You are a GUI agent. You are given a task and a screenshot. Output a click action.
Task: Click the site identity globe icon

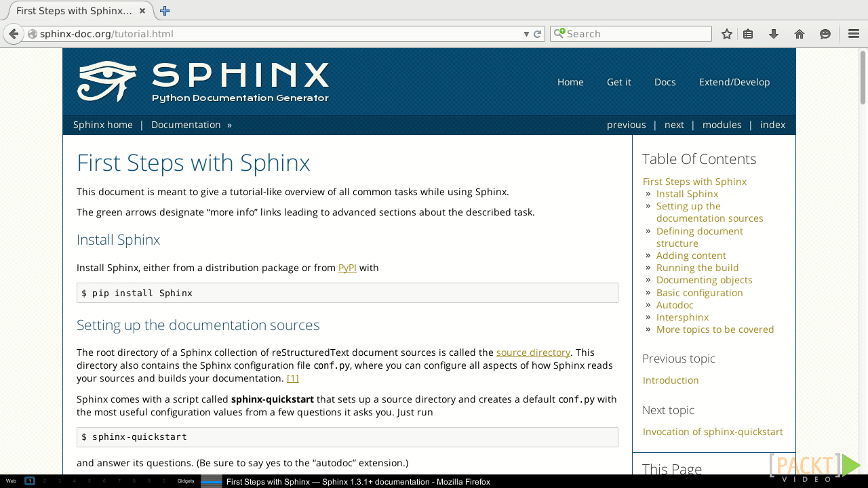[x=32, y=34]
